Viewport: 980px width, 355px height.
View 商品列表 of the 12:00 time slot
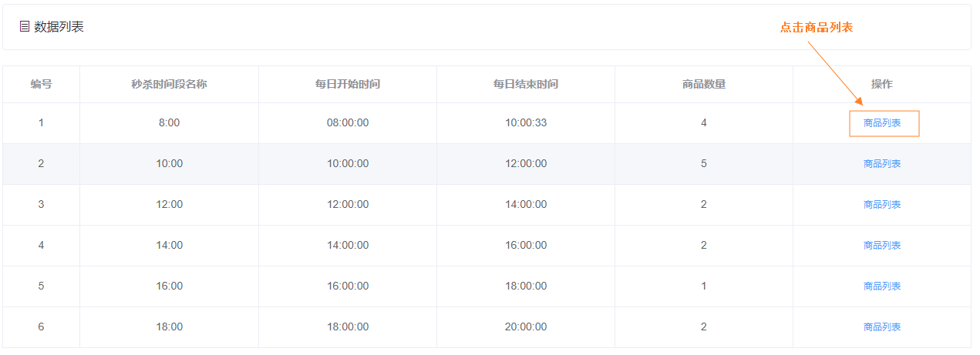click(x=882, y=205)
